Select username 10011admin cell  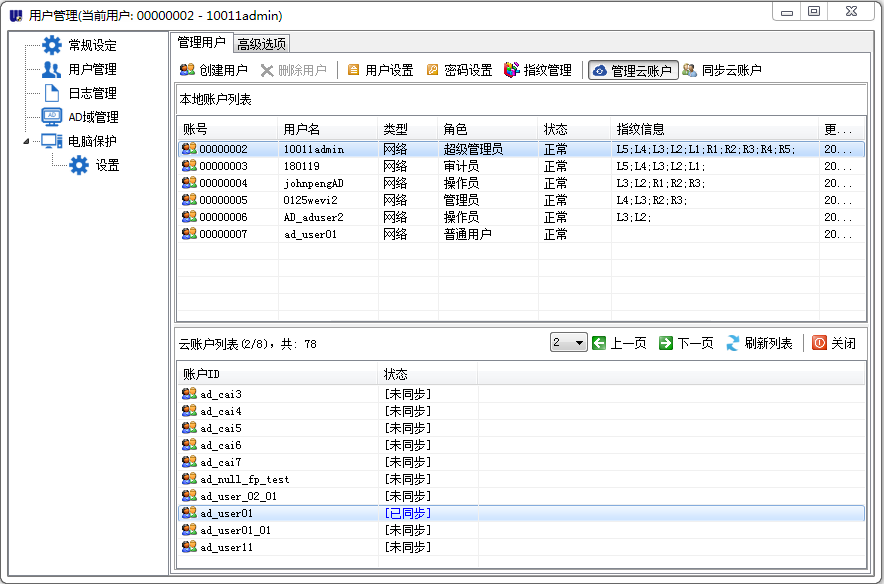coord(313,149)
